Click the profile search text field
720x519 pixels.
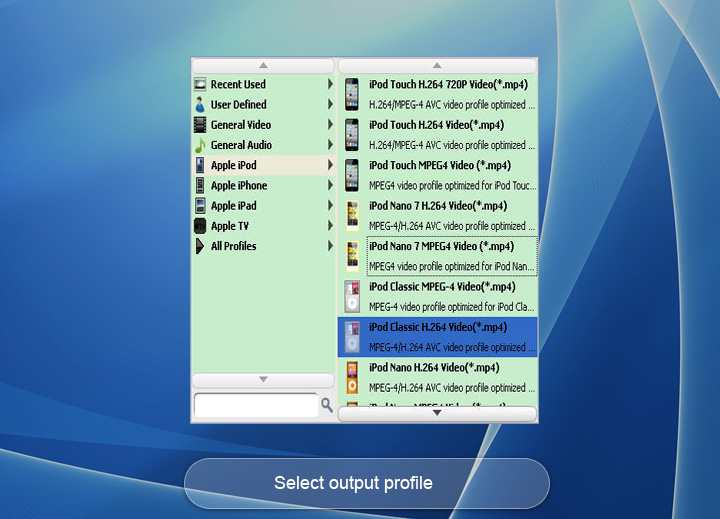tap(255, 405)
